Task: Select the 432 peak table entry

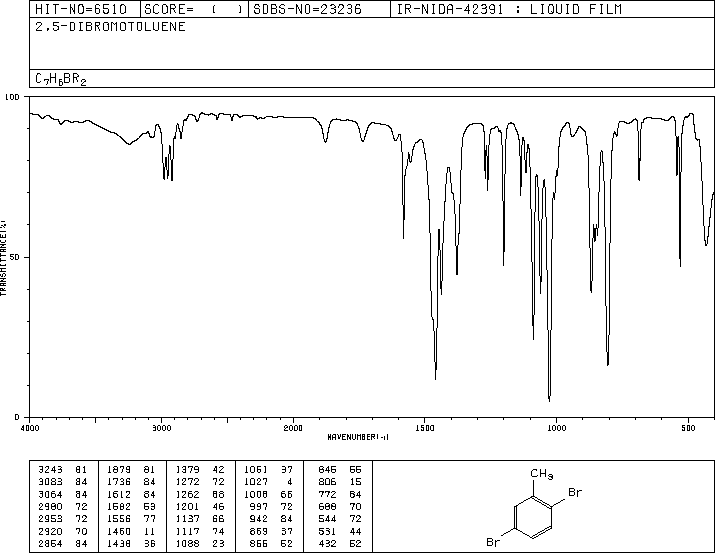Action: click(x=340, y=543)
